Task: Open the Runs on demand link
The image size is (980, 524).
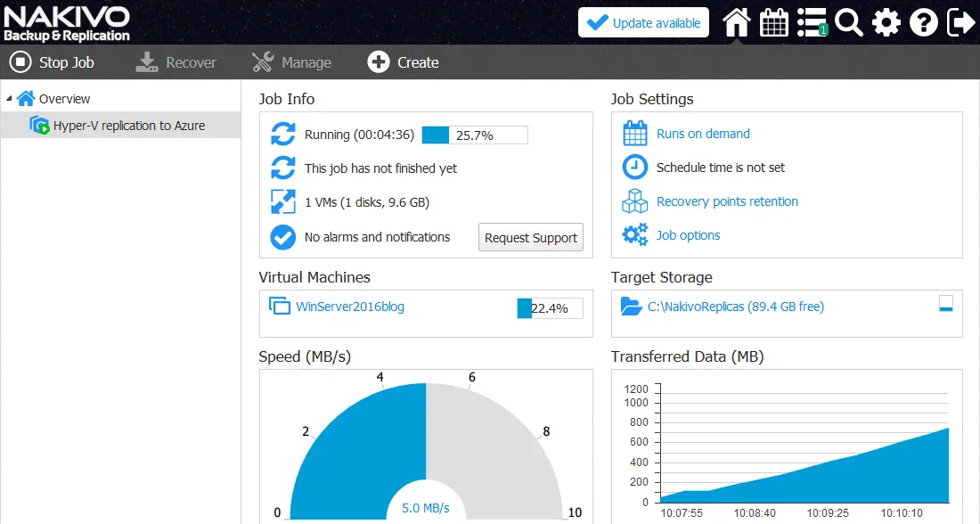Action: click(x=703, y=134)
